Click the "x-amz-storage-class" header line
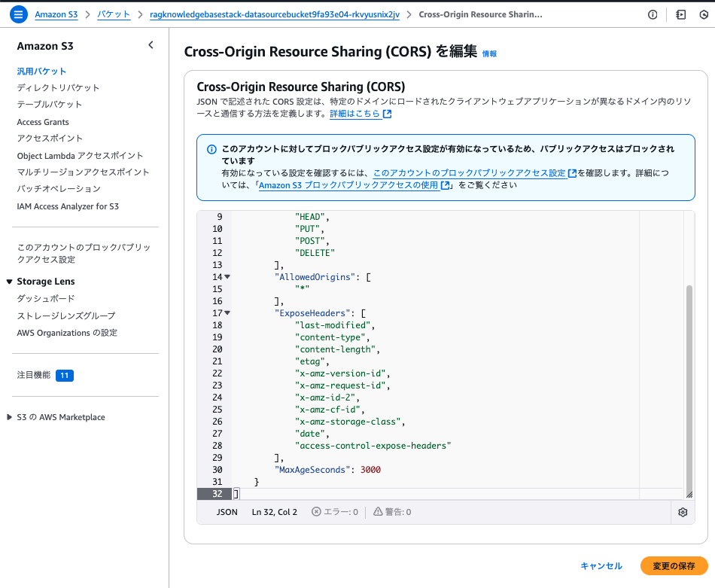Screen dimensions: 715x588 (x=350, y=422)
